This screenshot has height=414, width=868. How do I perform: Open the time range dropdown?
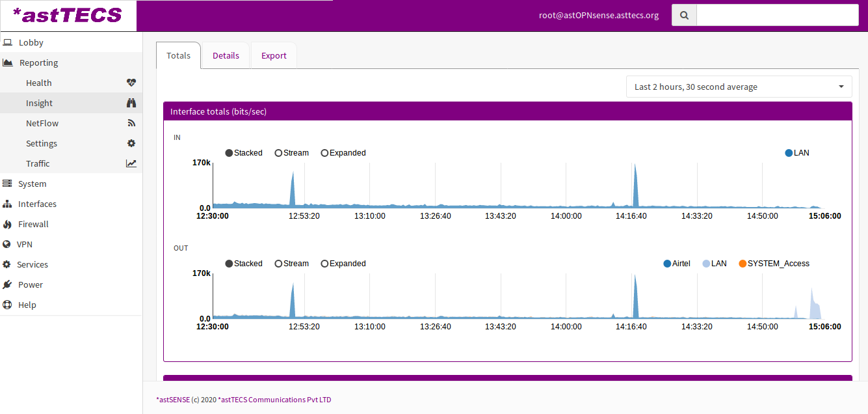pyautogui.click(x=739, y=87)
